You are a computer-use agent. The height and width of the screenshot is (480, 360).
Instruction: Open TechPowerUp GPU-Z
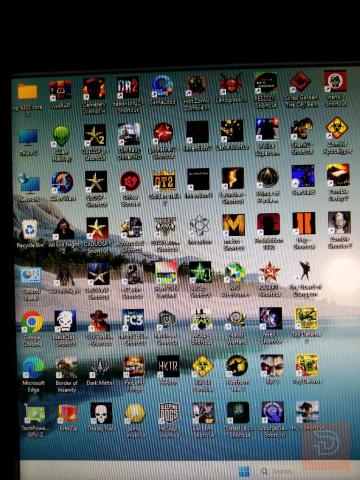pos(34,414)
